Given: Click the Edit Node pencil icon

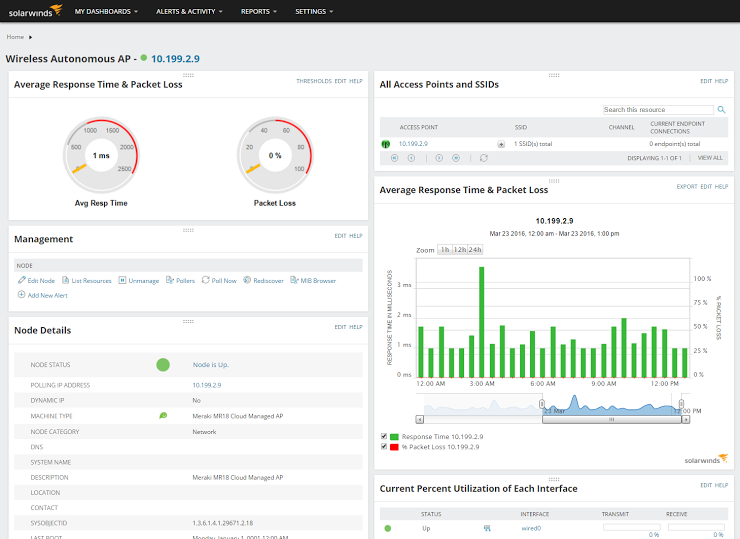Looking at the screenshot, I should 22,281.
